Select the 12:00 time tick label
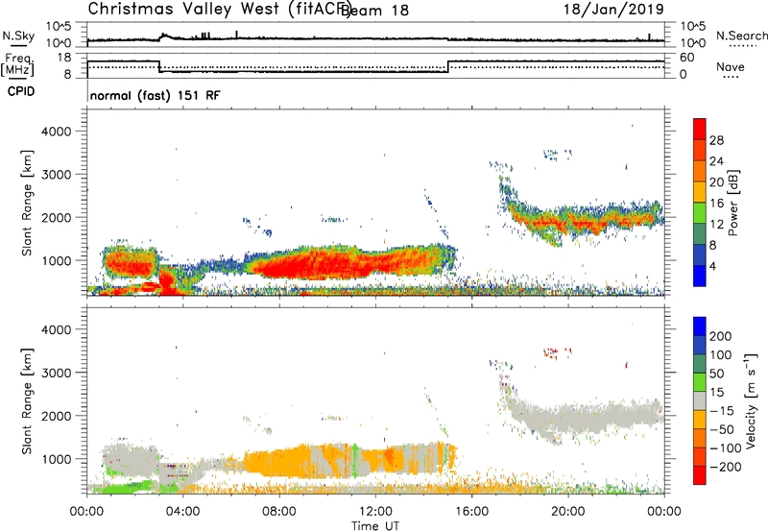 pyautogui.click(x=375, y=512)
